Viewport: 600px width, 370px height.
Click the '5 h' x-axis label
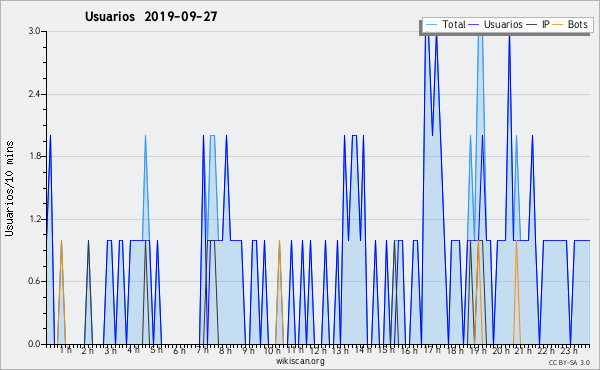coord(156,350)
